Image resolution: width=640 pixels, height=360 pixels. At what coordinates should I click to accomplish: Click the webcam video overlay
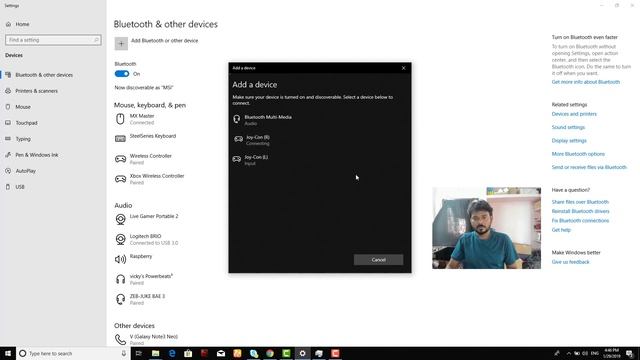tap(487, 228)
